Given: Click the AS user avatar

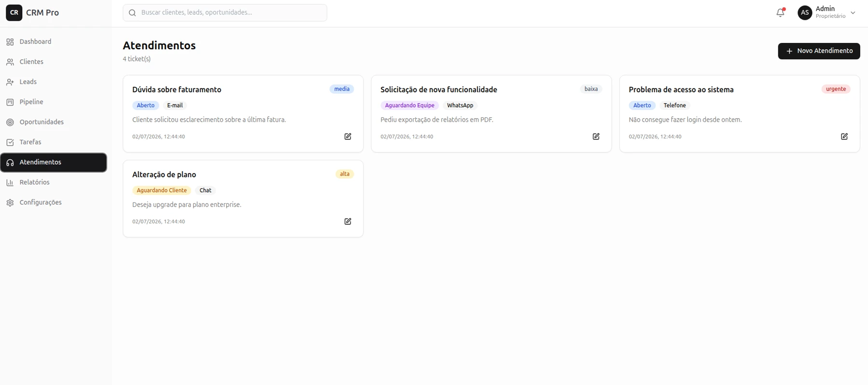Looking at the screenshot, I should pos(805,13).
